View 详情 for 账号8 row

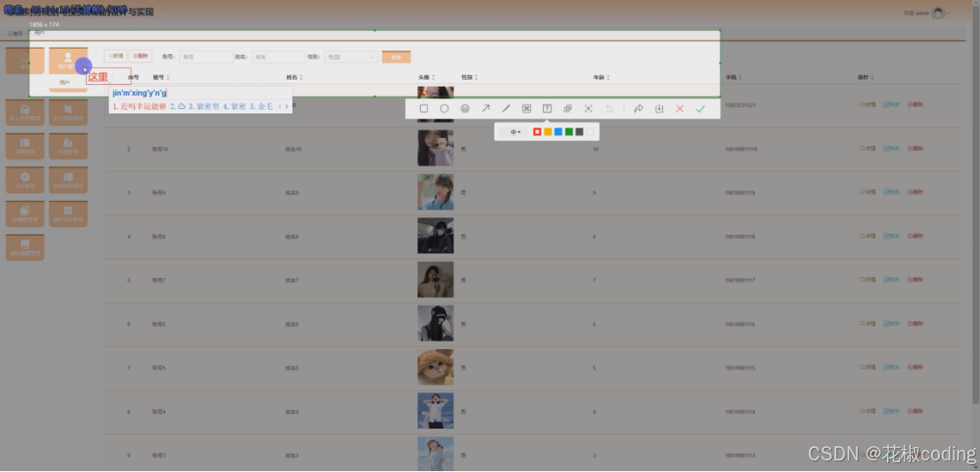[868, 236]
